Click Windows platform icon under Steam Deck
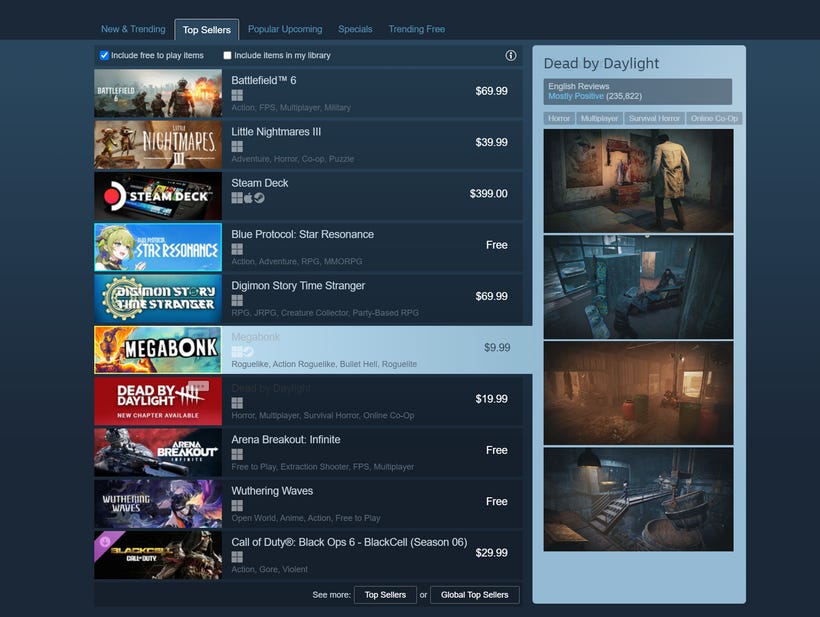The image size is (820, 617). tap(237, 198)
